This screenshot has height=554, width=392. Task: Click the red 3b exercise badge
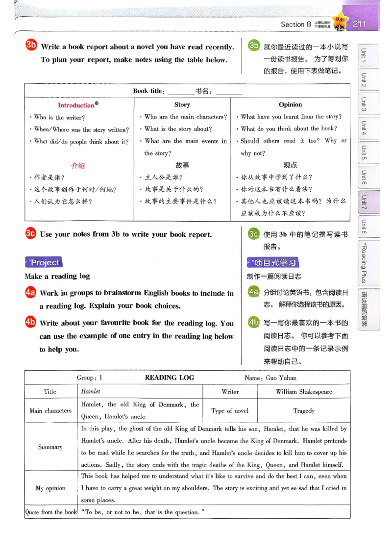click(31, 46)
